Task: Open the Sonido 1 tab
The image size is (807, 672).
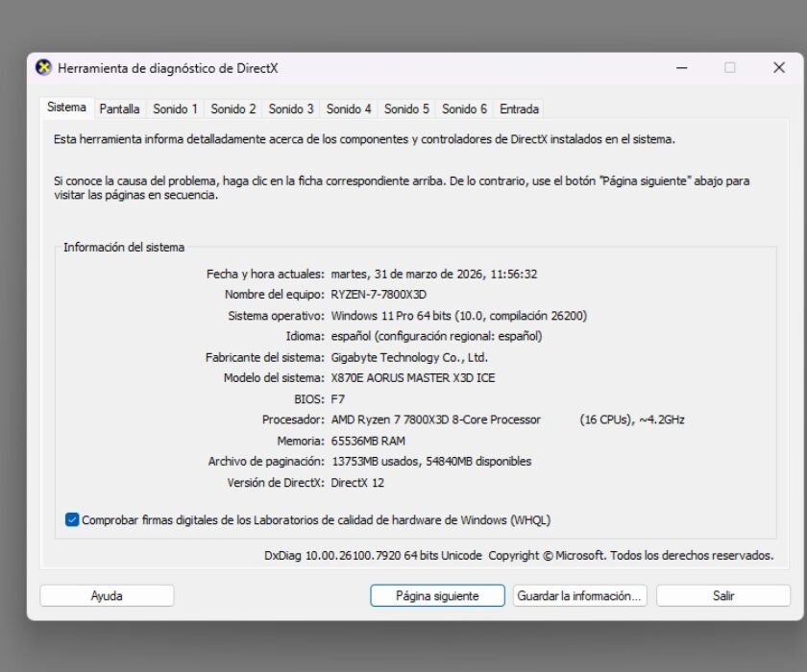Action: pos(176,108)
